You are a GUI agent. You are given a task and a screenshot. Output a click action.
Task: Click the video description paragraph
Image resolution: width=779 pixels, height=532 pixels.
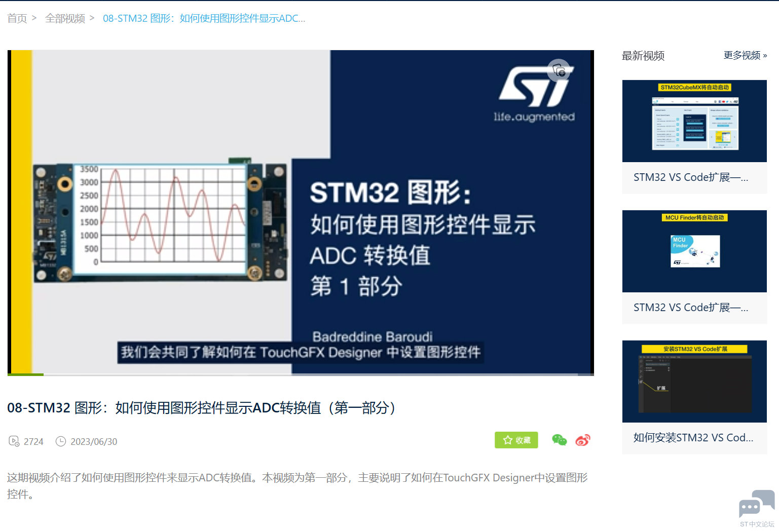point(298,486)
